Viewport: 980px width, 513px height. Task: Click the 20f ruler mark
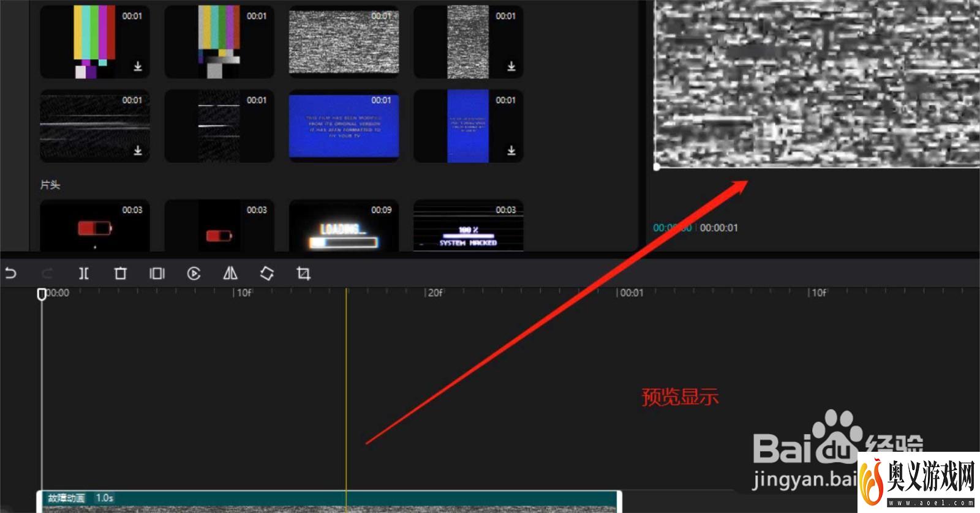tap(435, 293)
